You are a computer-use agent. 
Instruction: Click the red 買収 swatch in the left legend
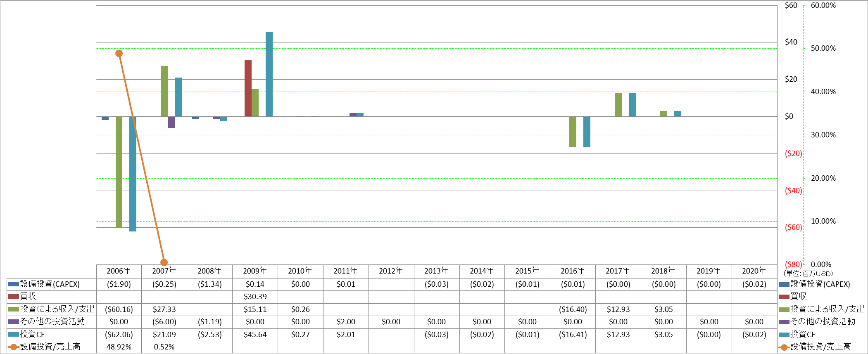[x=14, y=296]
